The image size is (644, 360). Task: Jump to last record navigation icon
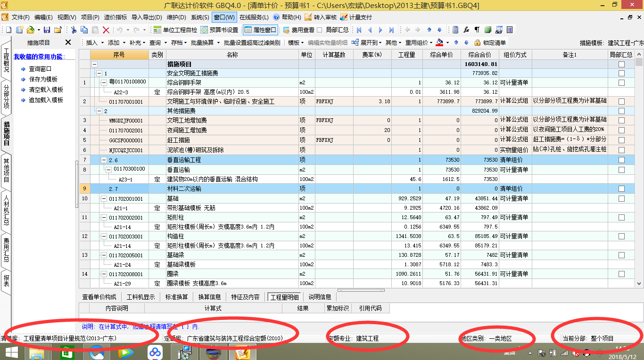click(392, 30)
